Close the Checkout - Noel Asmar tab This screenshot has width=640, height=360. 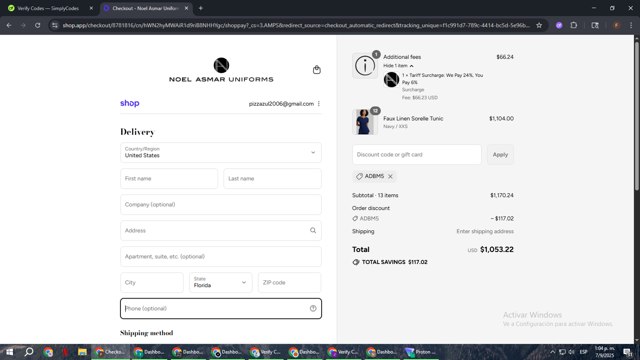point(187,8)
